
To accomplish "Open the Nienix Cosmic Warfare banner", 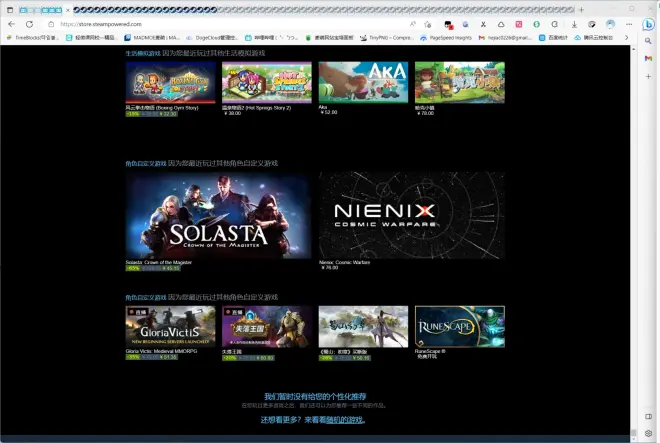I will click(x=412, y=215).
